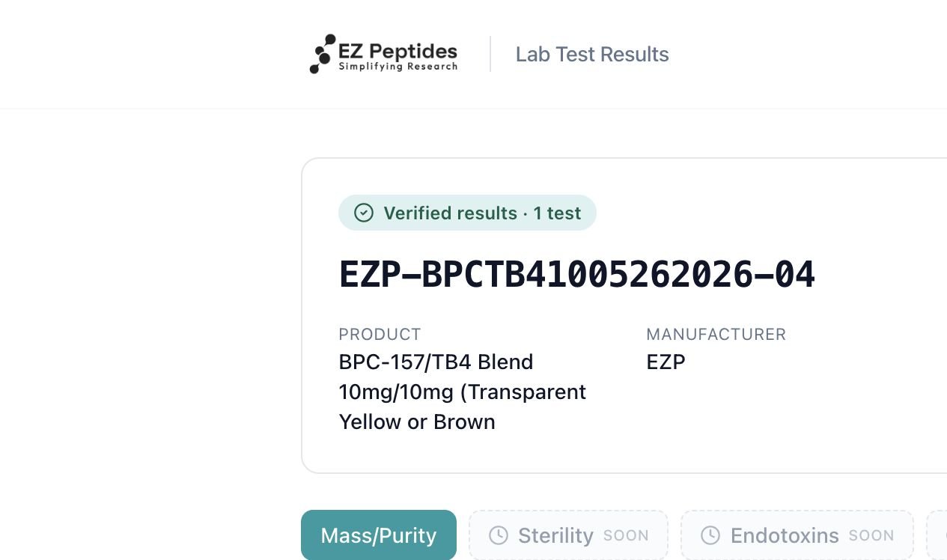This screenshot has height=560, width=947.
Task: Click the Lab Test Results header text
Action: coord(592,54)
